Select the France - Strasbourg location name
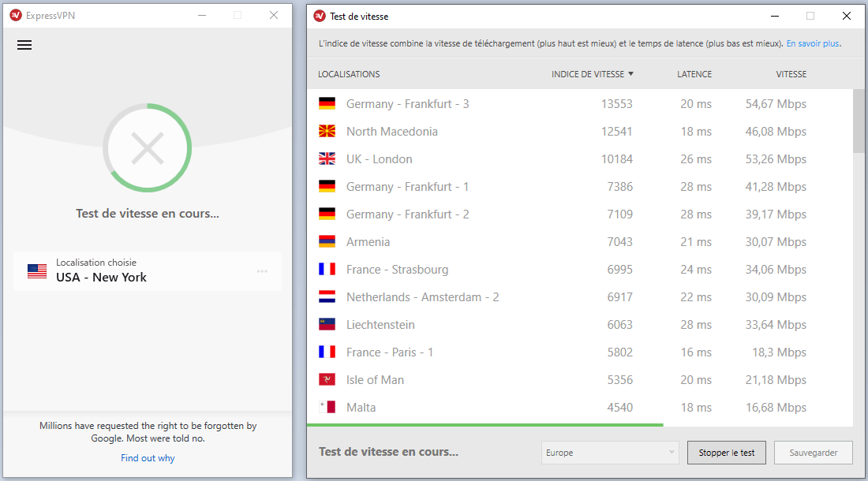 click(x=398, y=270)
